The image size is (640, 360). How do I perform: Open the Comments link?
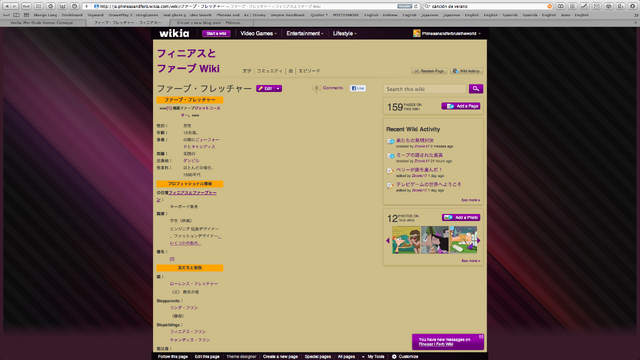point(333,88)
